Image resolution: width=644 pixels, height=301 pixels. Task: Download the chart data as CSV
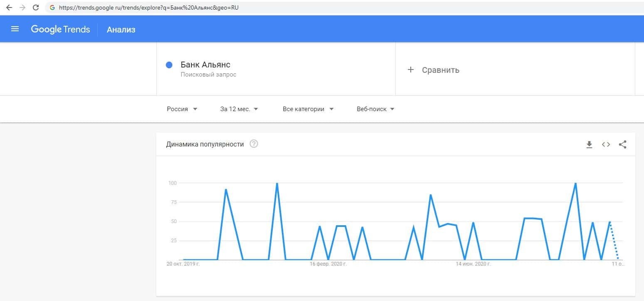[x=589, y=144]
